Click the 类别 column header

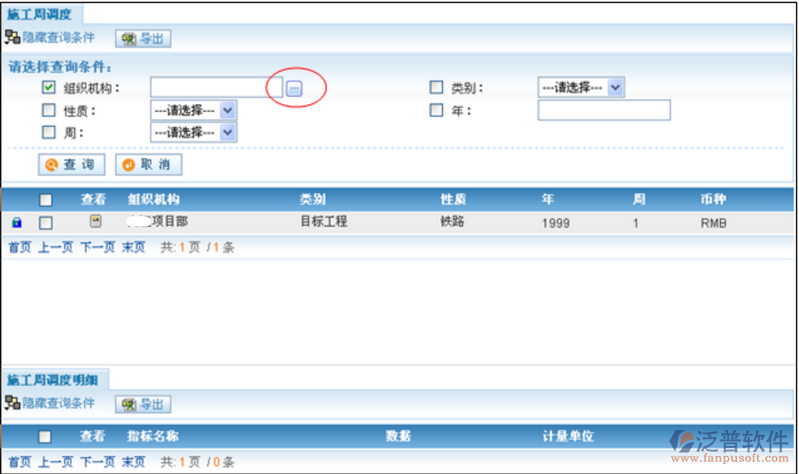[312, 199]
